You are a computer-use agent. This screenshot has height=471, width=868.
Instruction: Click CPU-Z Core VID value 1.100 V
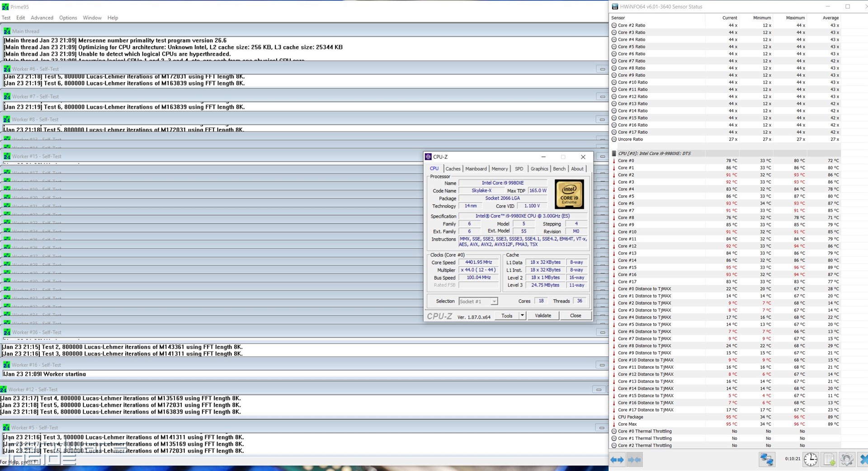(x=532, y=206)
